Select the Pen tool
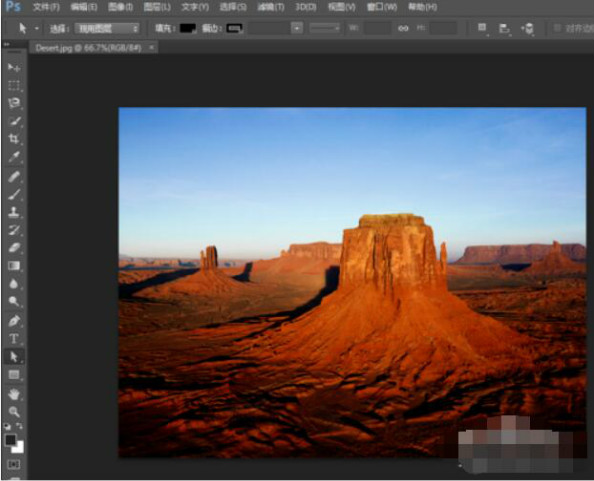The height and width of the screenshot is (481, 594). tap(14, 320)
